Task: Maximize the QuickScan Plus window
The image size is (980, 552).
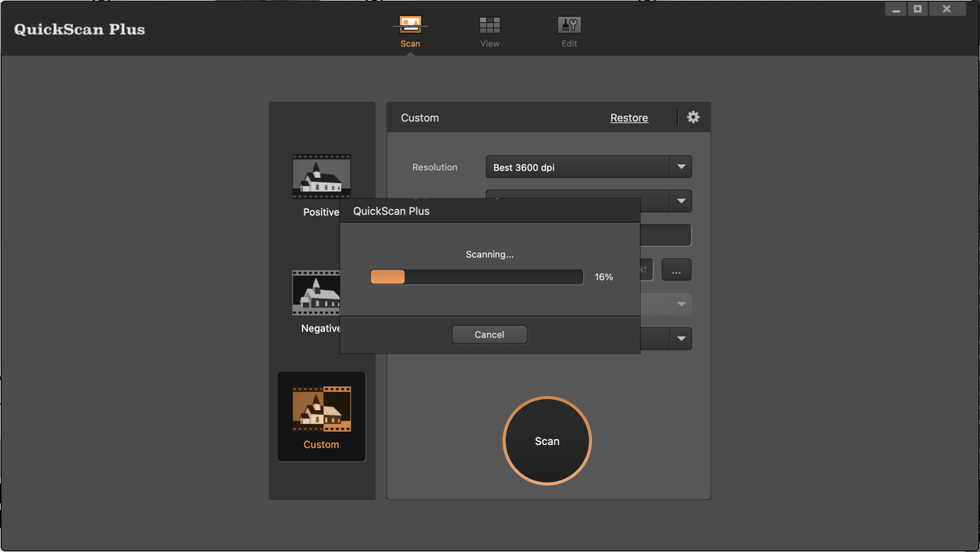Action: point(918,9)
